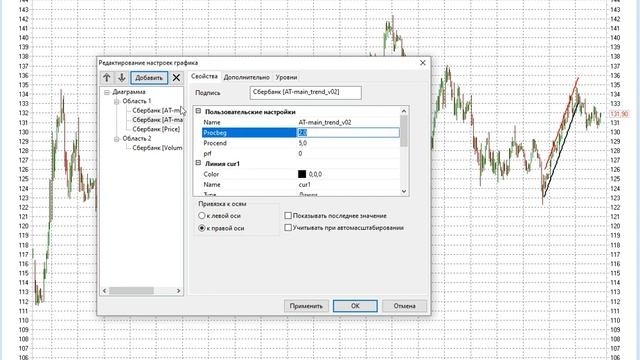This screenshot has height=360, width=640.
Task: Click the Применить button
Action: click(x=307, y=306)
